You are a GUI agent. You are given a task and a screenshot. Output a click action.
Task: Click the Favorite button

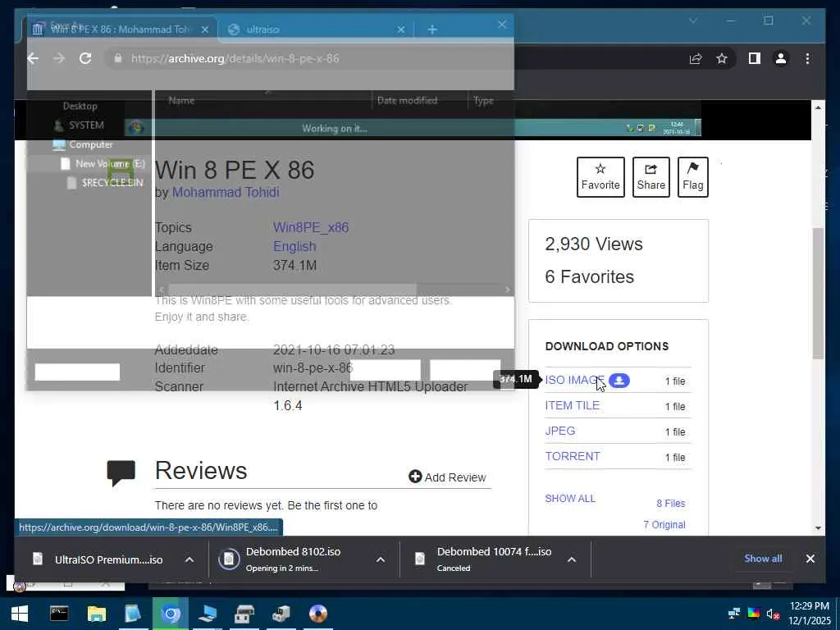(x=600, y=177)
